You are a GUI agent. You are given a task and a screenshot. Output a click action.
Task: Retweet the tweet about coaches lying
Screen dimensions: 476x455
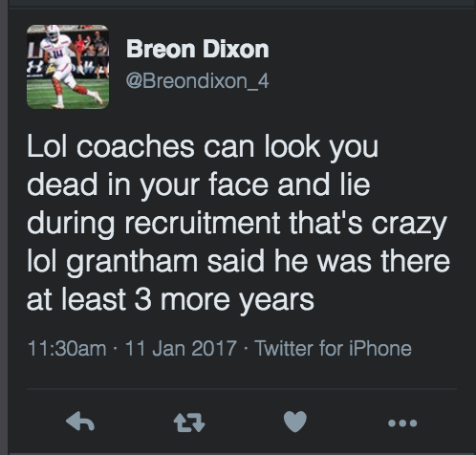pyautogui.click(x=189, y=422)
